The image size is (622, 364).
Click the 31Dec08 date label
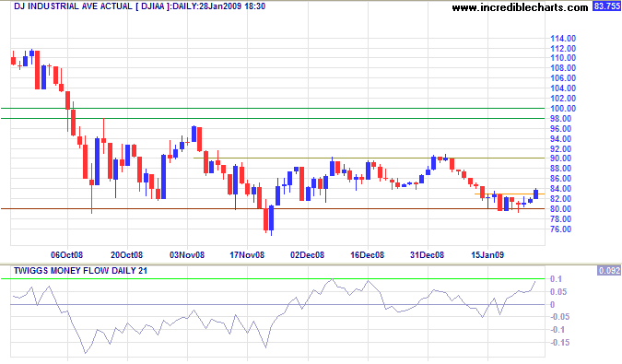pyautogui.click(x=427, y=255)
